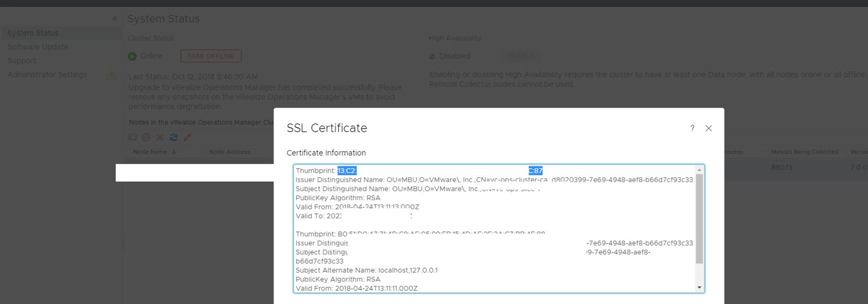Open Administrator Settings in the sidebar

pos(47,74)
